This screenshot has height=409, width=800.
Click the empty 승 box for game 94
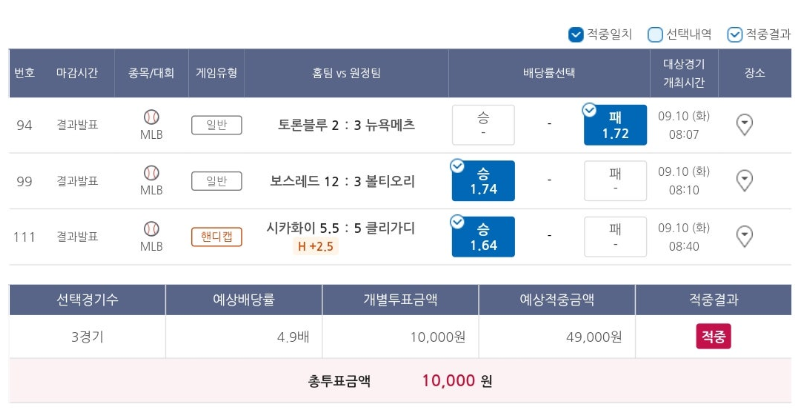coord(483,125)
